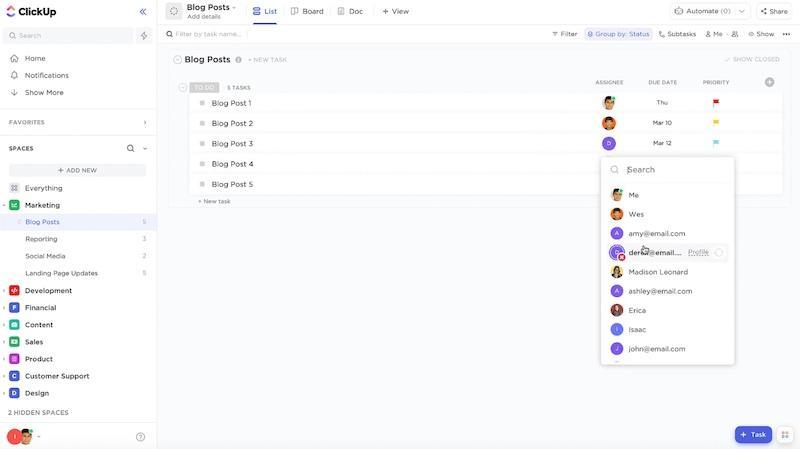Select the Reporting list
The image size is (800, 449).
click(41, 239)
